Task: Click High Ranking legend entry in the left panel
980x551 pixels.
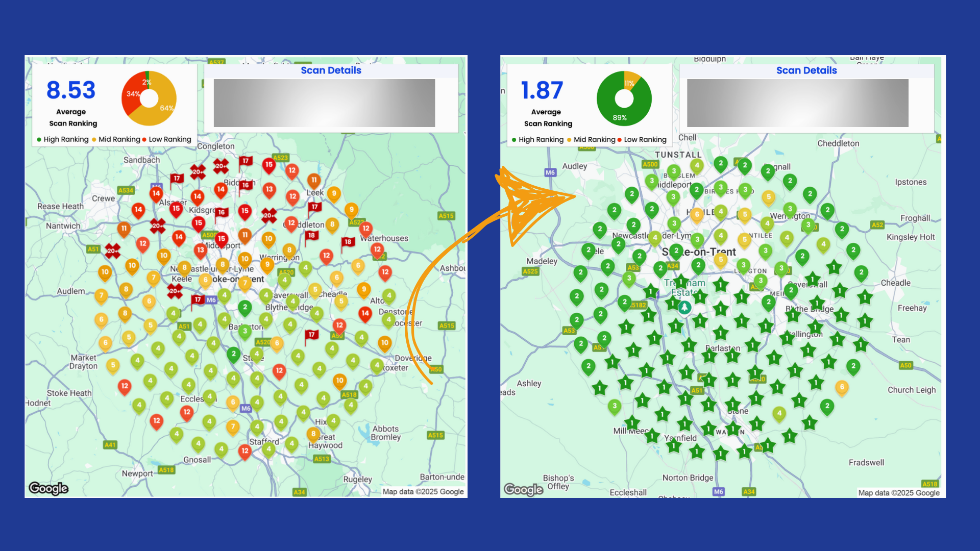Action: (62, 139)
